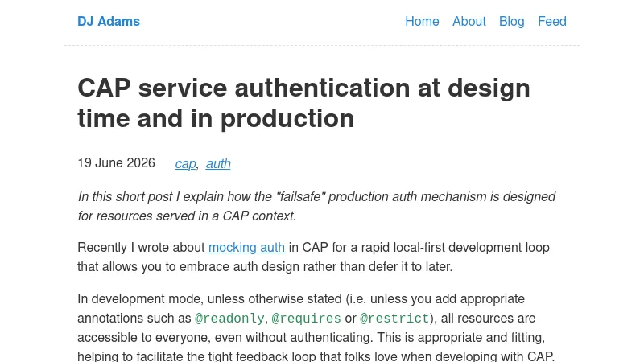Image resolution: width=644 pixels, height=362 pixels.
Task: Open the Feed link in navigation
Action: pyautogui.click(x=552, y=21)
